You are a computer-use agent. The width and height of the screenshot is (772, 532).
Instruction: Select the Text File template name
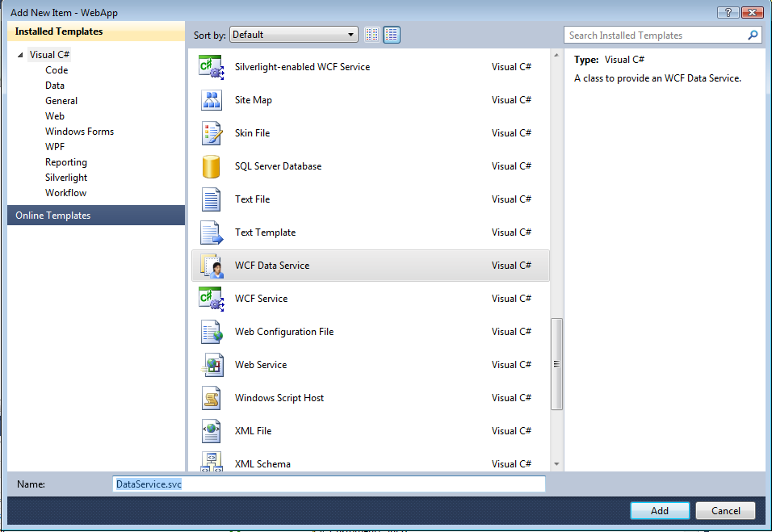252,199
